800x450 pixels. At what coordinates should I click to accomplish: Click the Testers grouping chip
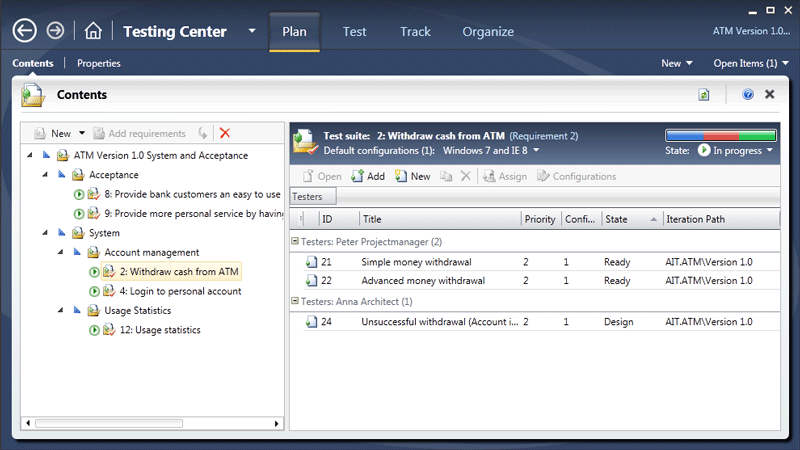click(313, 196)
